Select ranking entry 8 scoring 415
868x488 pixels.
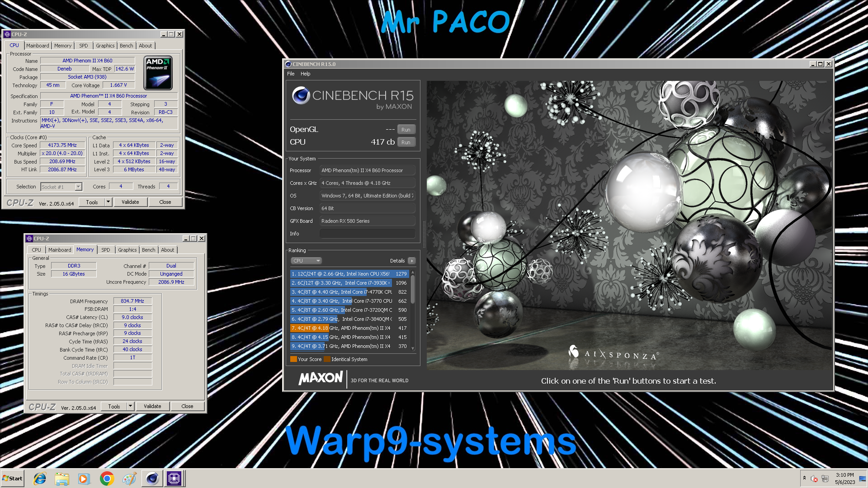[x=349, y=337]
